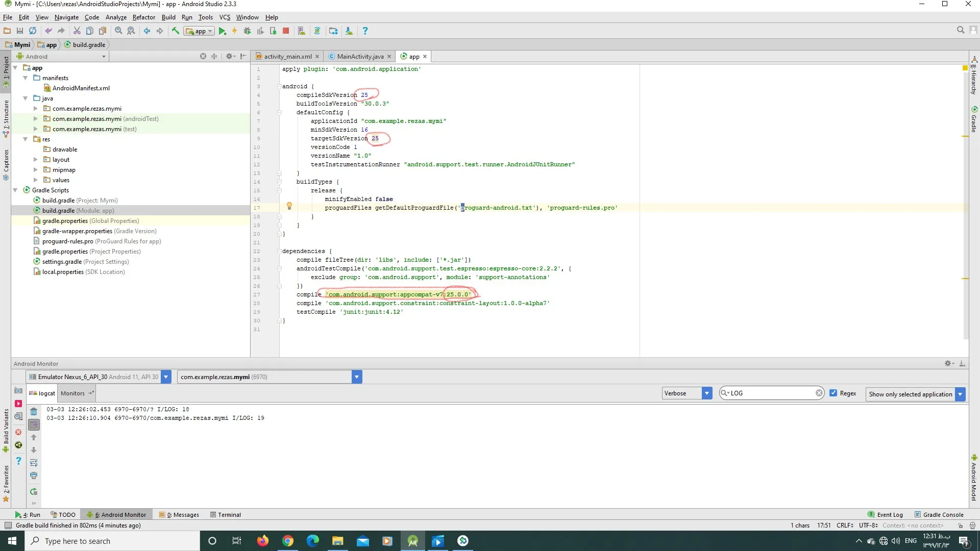Clear logcat with the trash icon
Viewport: 980px width, 551px height.
click(x=34, y=412)
